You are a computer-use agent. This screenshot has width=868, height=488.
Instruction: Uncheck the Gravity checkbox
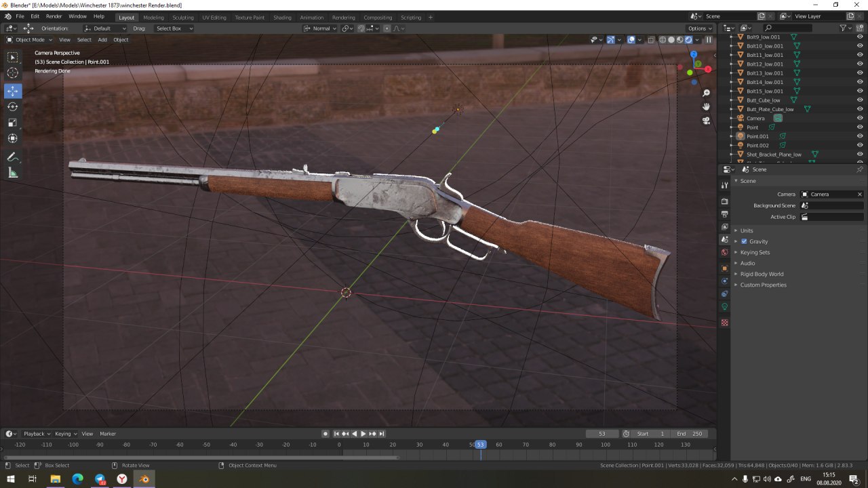(x=744, y=241)
